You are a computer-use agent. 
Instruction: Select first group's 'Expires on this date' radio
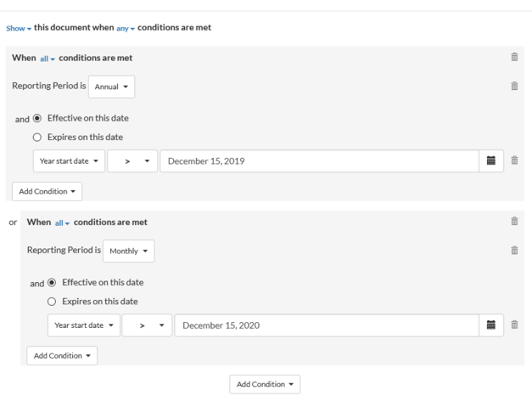click(x=39, y=136)
